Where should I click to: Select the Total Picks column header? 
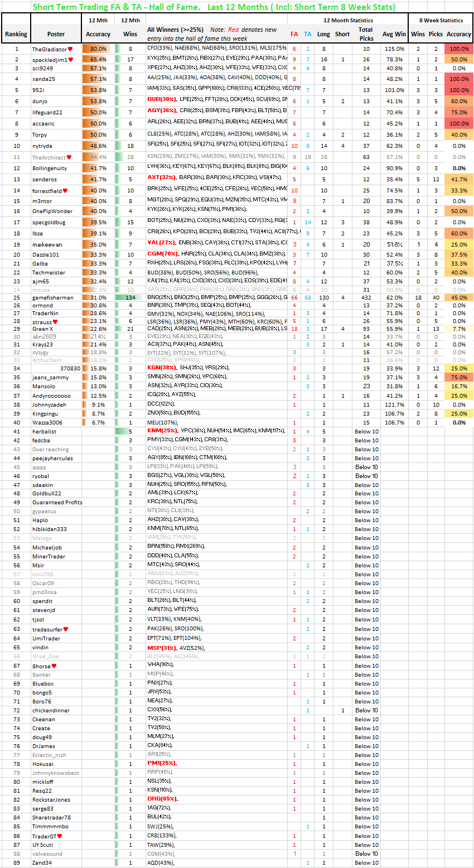click(x=366, y=34)
